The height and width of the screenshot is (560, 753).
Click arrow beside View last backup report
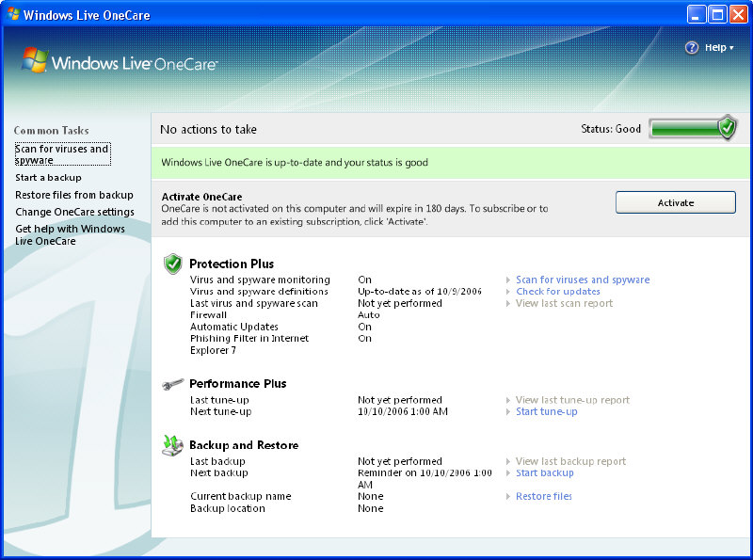(508, 461)
